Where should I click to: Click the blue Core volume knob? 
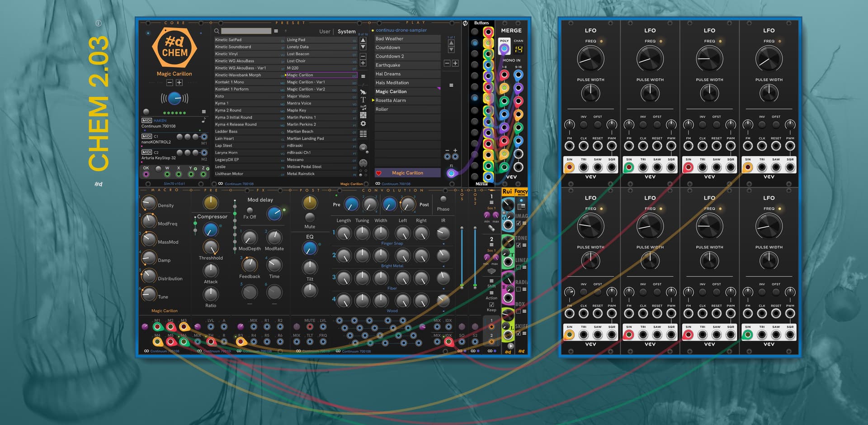click(175, 98)
